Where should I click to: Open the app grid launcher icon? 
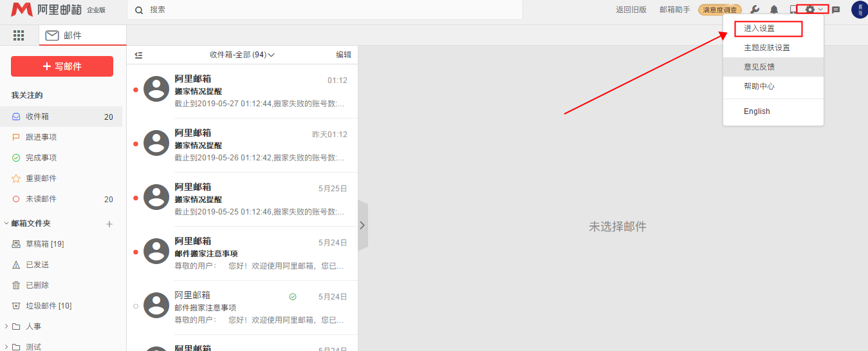(19, 35)
